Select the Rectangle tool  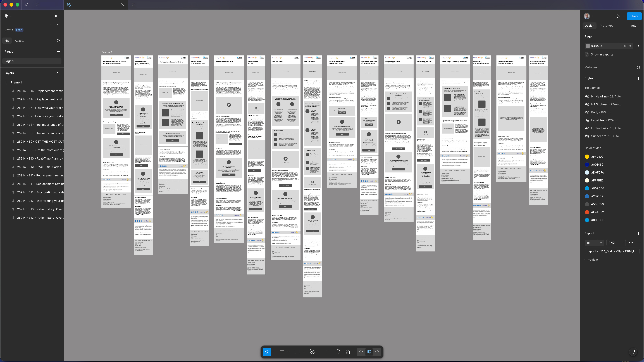click(297, 351)
